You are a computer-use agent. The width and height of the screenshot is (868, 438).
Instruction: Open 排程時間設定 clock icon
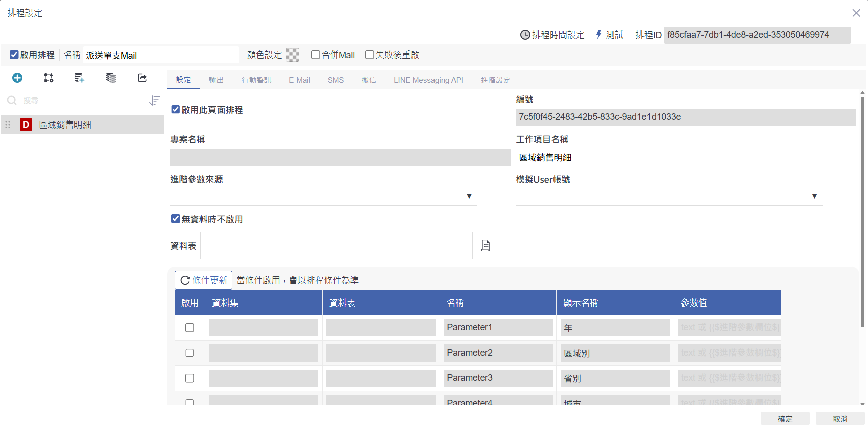point(525,35)
